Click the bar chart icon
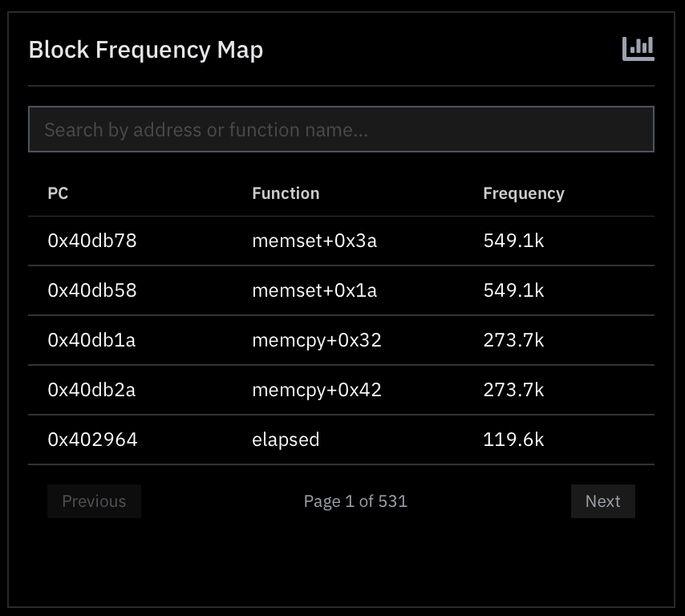The height and width of the screenshot is (616, 685). pyautogui.click(x=638, y=49)
